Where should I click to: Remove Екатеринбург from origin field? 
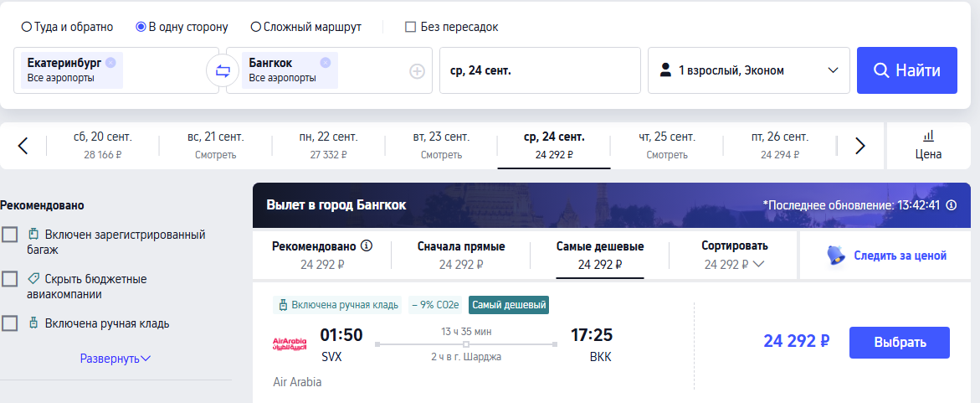click(x=110, y=62)
